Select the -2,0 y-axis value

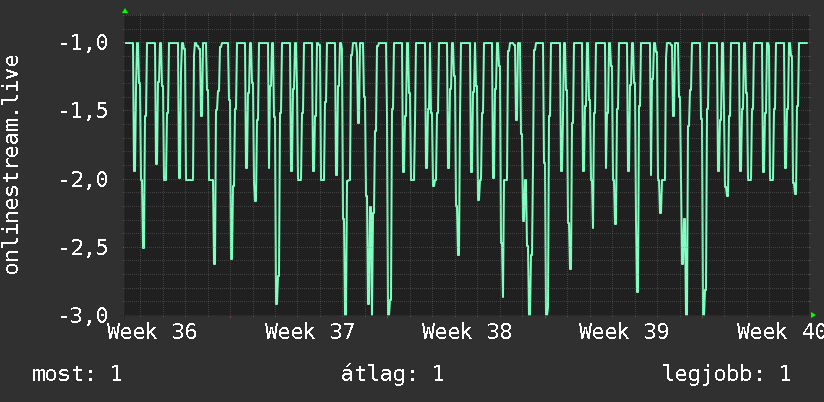[83, 180]
